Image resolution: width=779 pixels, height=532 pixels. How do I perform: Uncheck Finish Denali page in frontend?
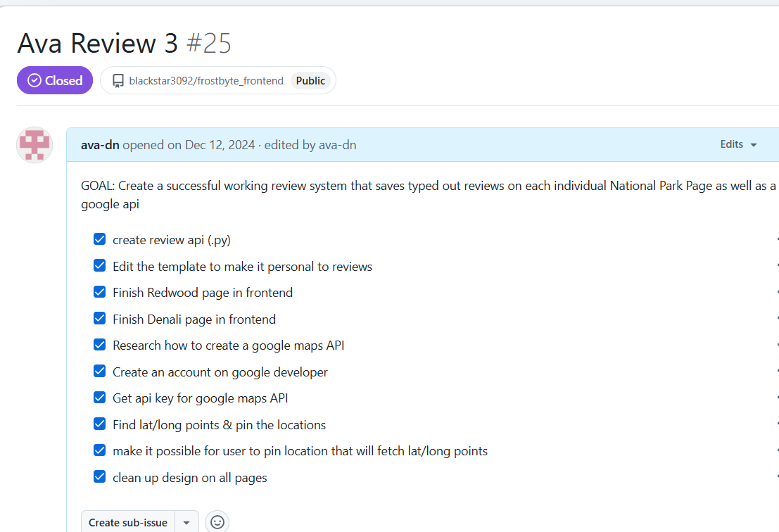tap(99, 318)
